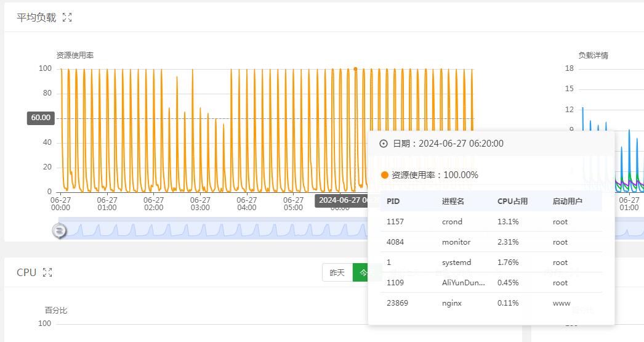Image resolution: width=644 pixels, height=342 pixels.
Task: Select the crond process row
Action: pyautogui.click(x=491, y=222)
